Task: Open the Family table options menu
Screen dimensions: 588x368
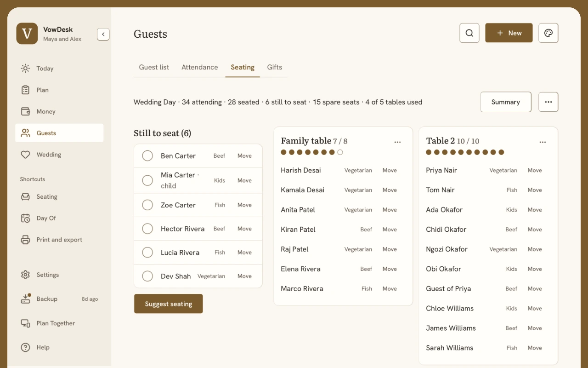Action: point(397,142)
